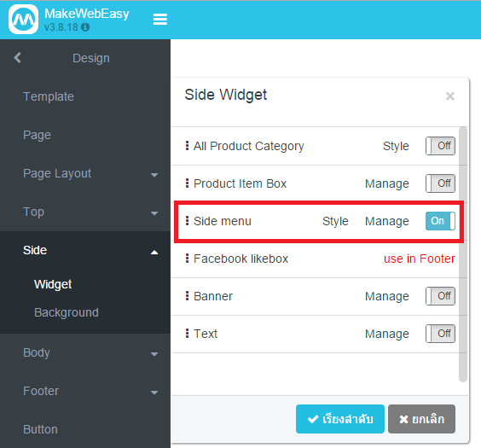This screenshot has height=448, width=481.
Task: Switch on the Text widget toggle
Action: 440,334
